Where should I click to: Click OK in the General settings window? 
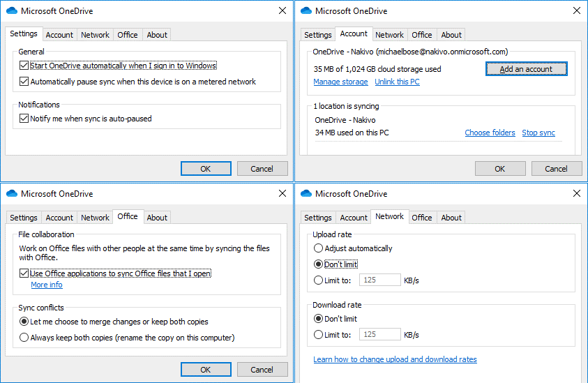(x=206, y=169)
